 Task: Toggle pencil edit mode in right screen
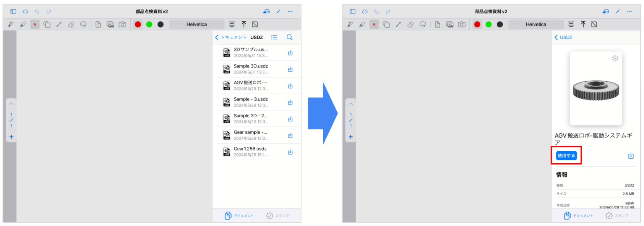(618, 12)
